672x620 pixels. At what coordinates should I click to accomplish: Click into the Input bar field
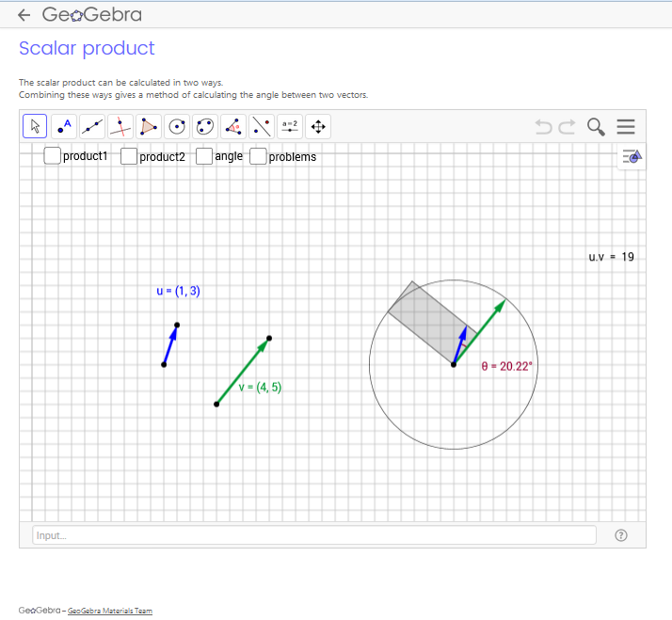(314, 535)
